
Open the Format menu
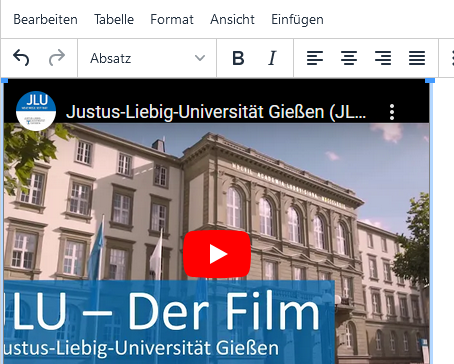(x=172, y=19)
